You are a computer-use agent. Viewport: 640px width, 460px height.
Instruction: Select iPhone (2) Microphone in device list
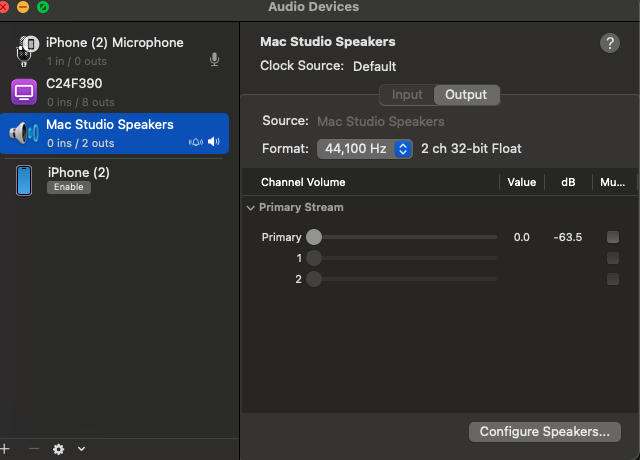point(114,51)
